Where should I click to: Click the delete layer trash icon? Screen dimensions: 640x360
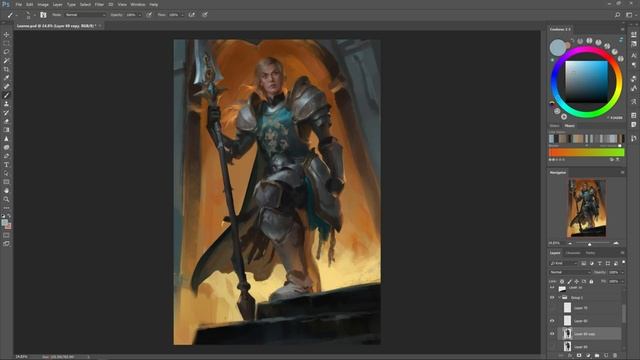(x=615, y=356)
